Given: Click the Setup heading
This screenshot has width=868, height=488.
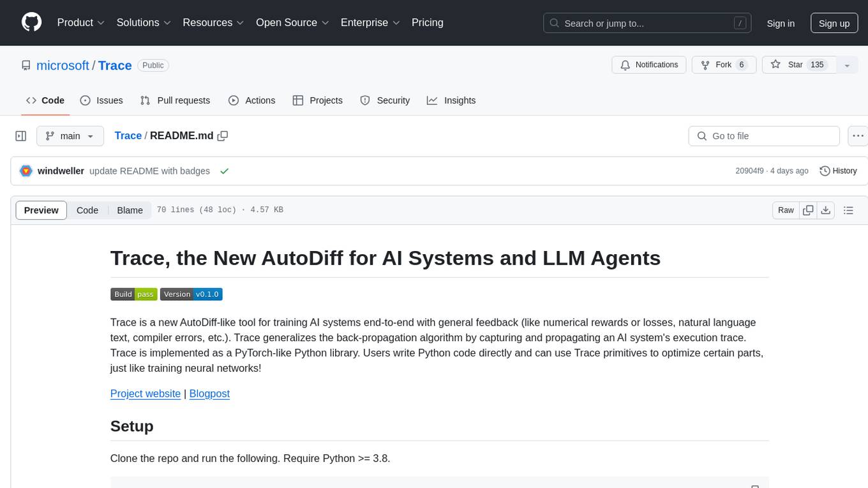Looking at the screenshot, I should (x=132, y=426).
